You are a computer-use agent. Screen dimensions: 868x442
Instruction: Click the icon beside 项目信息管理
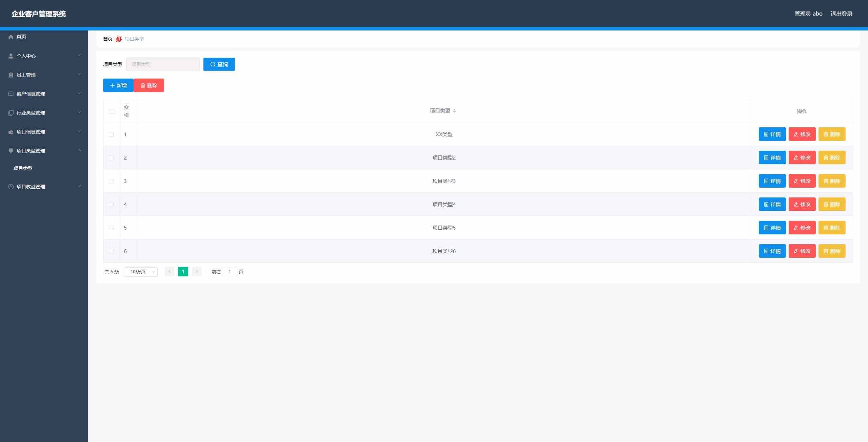(11, 132)
